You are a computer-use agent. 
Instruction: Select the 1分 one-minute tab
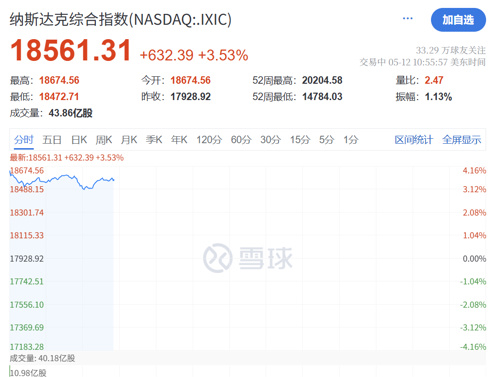pyautogui.click(x=351, y=140)
